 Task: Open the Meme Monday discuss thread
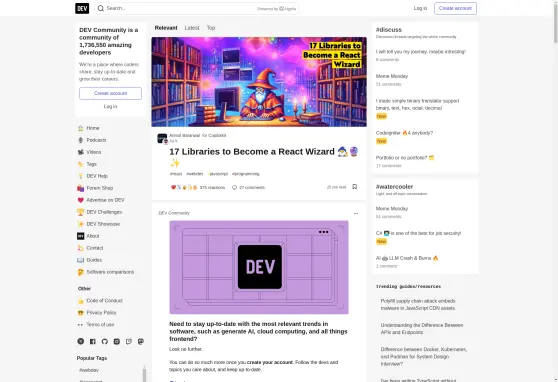[x=392, y=76]
